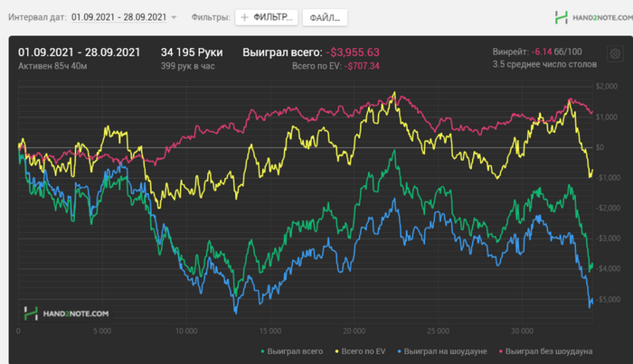Toggle the green Выиграл всего legend marker
The image size is (633, 364).
point(262,351)
